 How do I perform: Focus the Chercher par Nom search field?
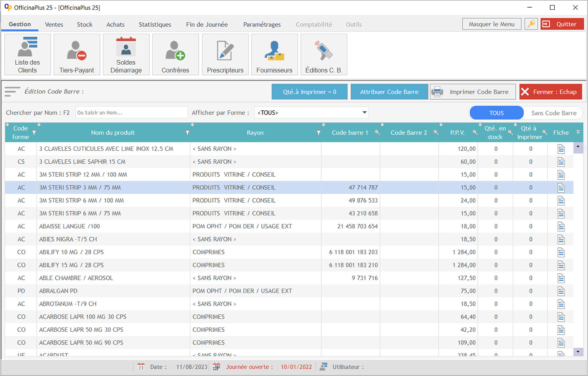pos(131,112)
